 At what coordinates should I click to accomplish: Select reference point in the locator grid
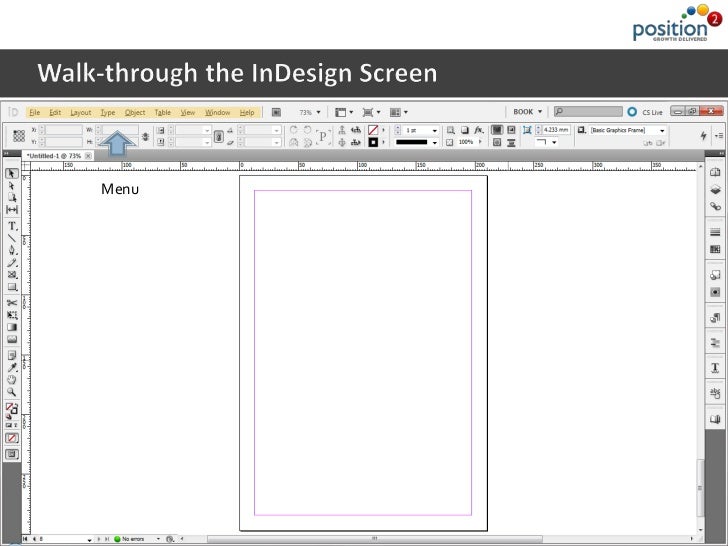pos(18,135)
